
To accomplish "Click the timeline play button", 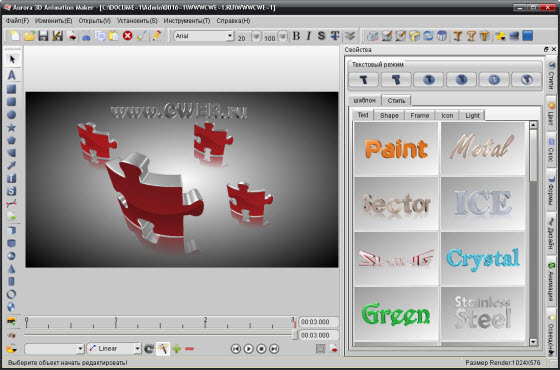I will point(249,349).
